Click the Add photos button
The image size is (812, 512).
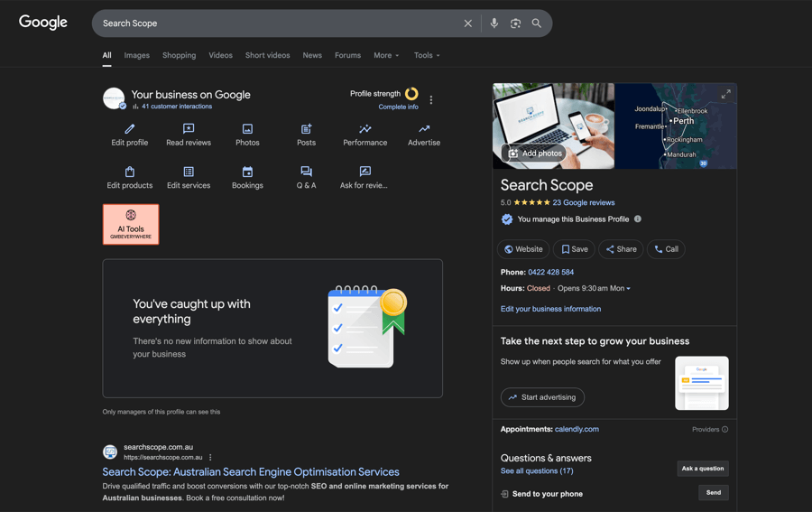(x=534, y=153)
